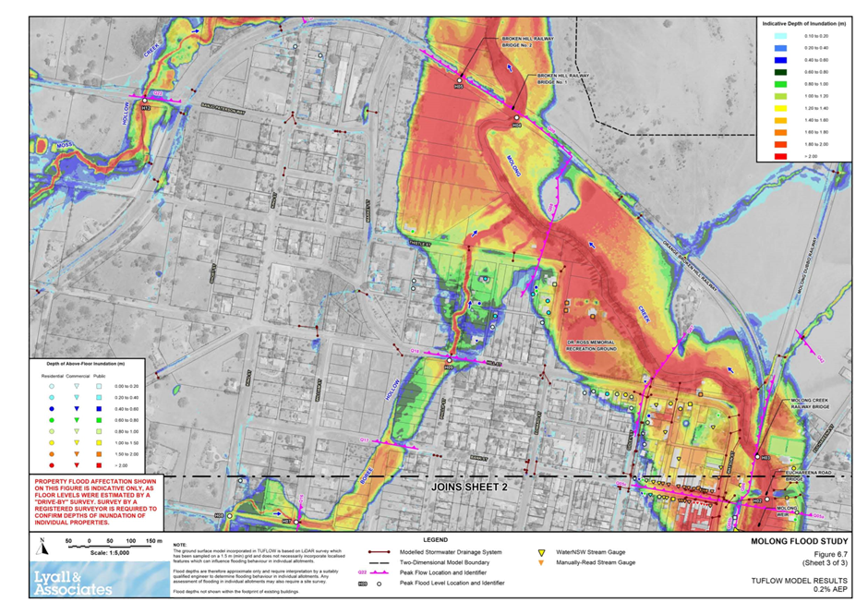Click the H05 peak flood level marker
The width and height of the screenshot is (868, 614).
pos(459,81)
